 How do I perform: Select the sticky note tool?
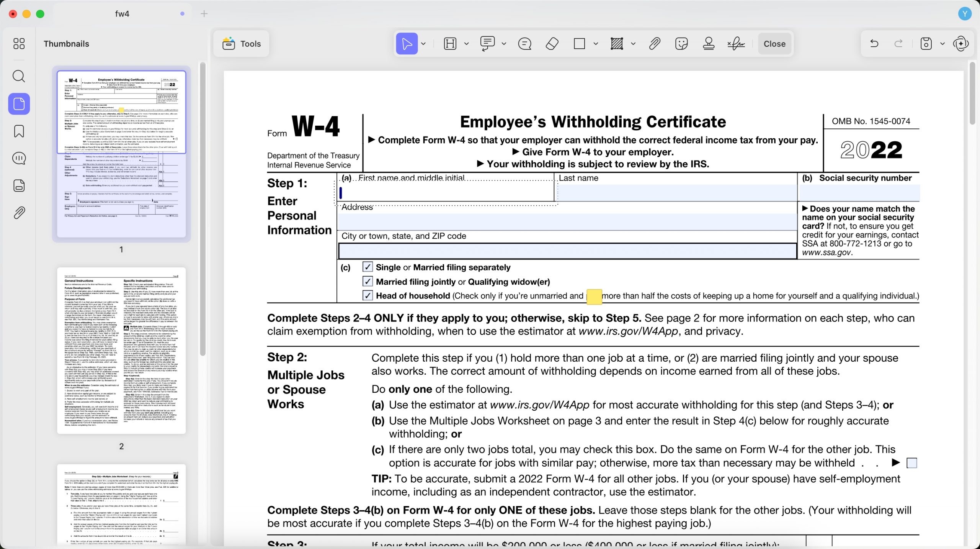[524, 44]
